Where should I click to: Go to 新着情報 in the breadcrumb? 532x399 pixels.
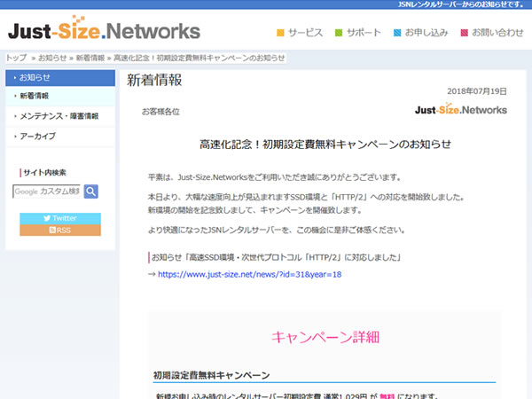coord(90,58)
